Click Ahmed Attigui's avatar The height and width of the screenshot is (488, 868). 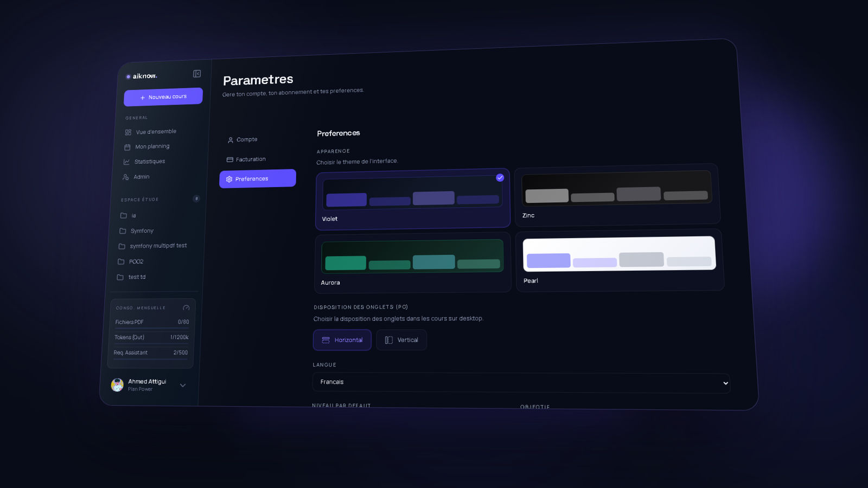[117, 385]
